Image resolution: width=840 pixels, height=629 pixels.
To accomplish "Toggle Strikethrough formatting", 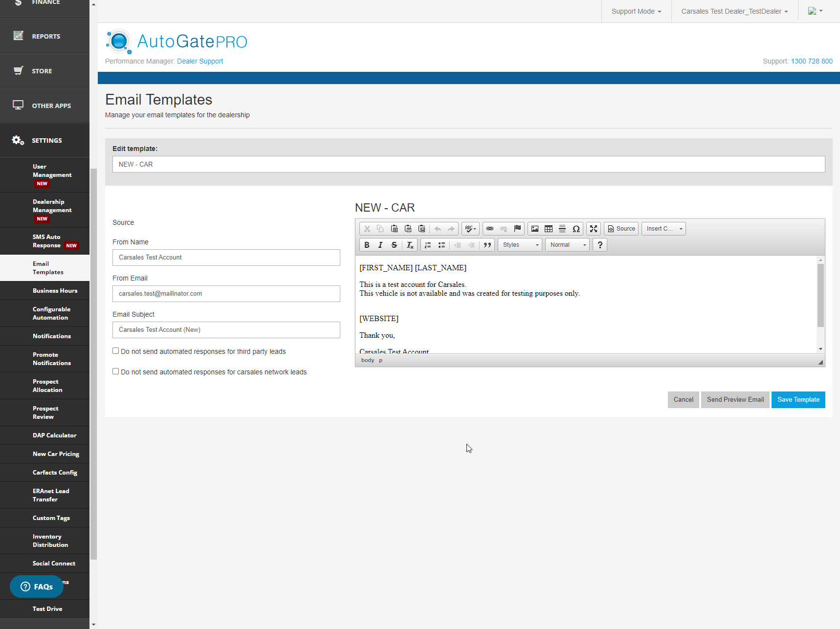I will (x=394, y=245).
